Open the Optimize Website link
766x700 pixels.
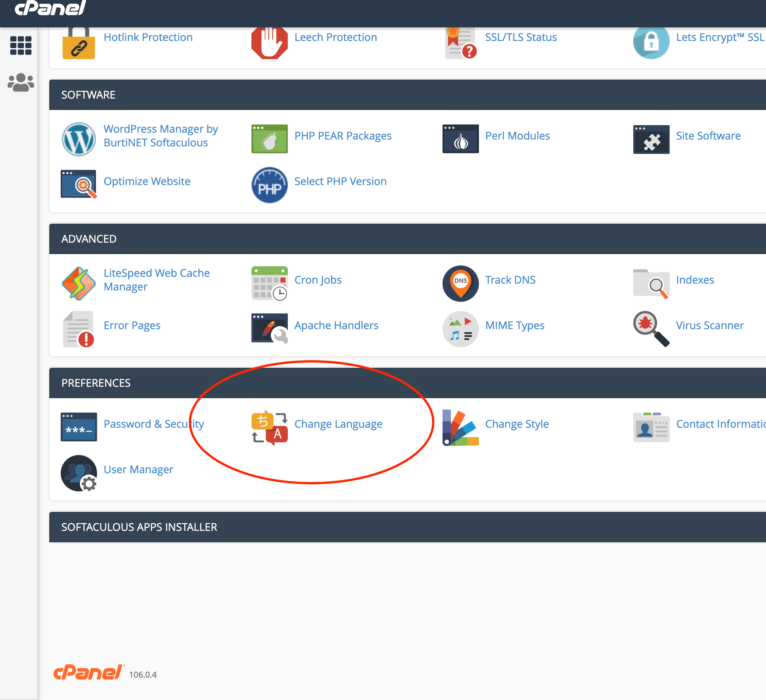click(x=147, y=181)
